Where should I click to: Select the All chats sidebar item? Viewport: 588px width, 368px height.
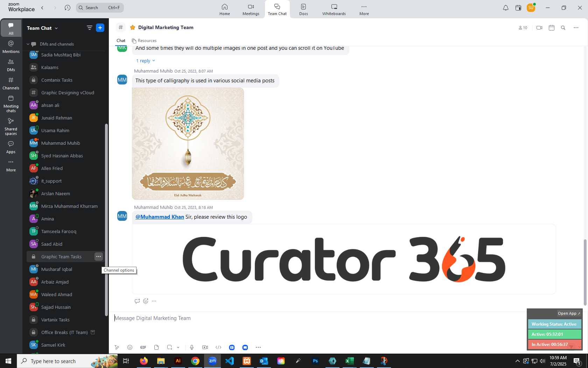click(11, 28)
